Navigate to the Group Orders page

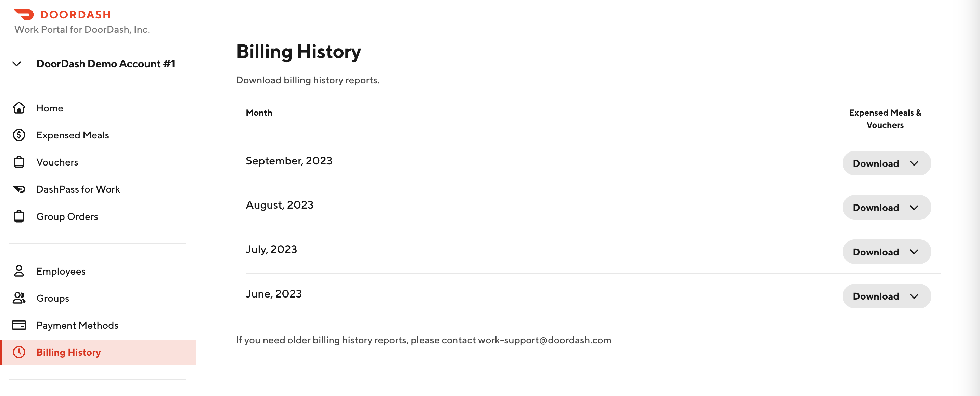coord(67,216)
